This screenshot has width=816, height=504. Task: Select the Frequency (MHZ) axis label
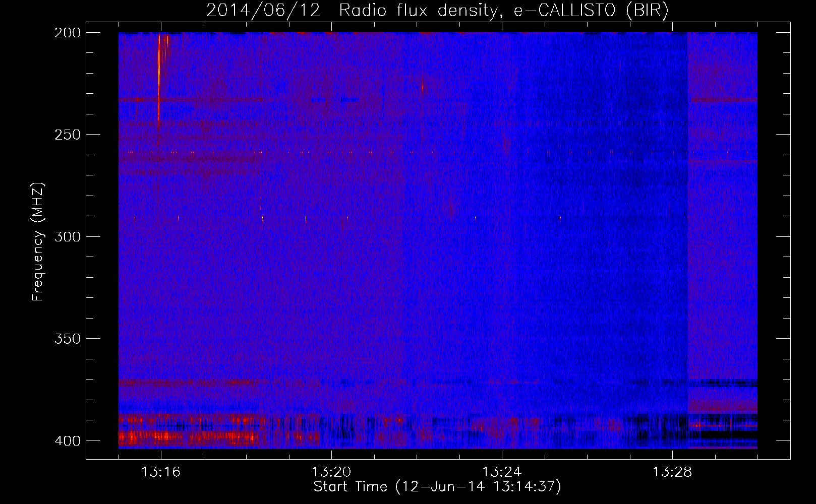(38, 241)
